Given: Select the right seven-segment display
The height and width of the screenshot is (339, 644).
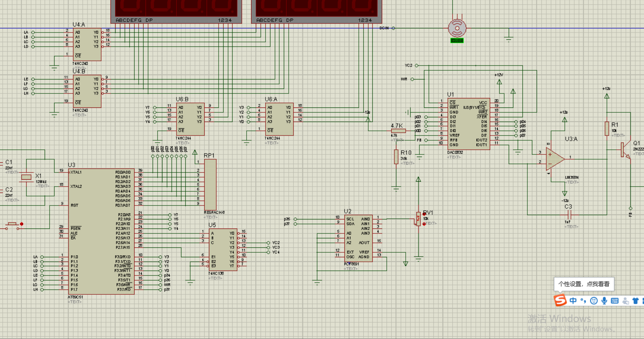Looking at the screenshot, I should [317, 11].
